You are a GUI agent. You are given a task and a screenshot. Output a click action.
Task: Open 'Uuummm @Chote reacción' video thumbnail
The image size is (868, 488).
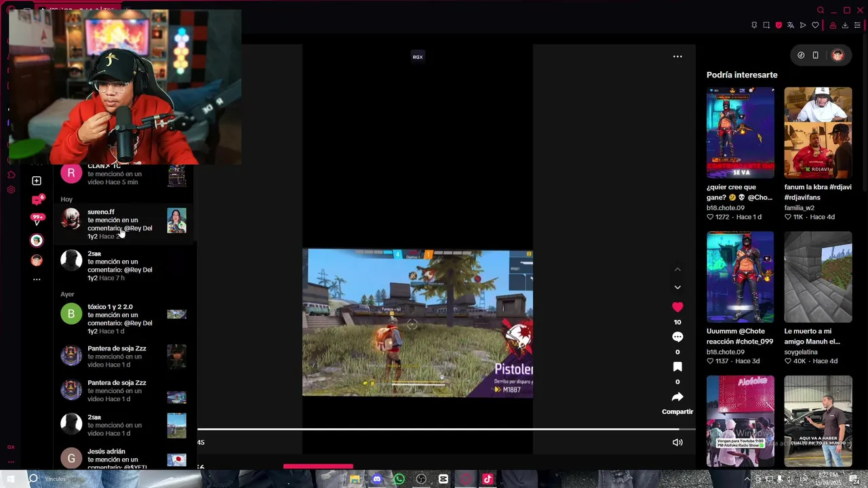[741, 277]
